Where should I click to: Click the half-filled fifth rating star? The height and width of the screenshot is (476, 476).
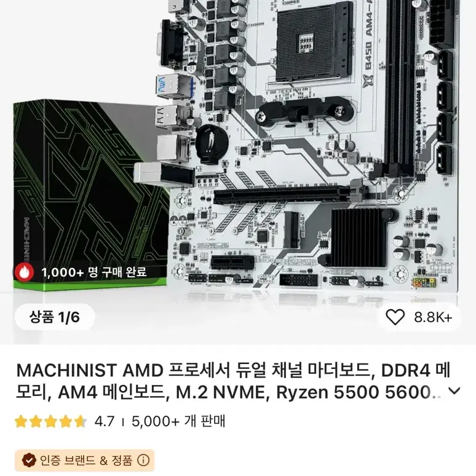pyautogui.click(x=80, y=422)
